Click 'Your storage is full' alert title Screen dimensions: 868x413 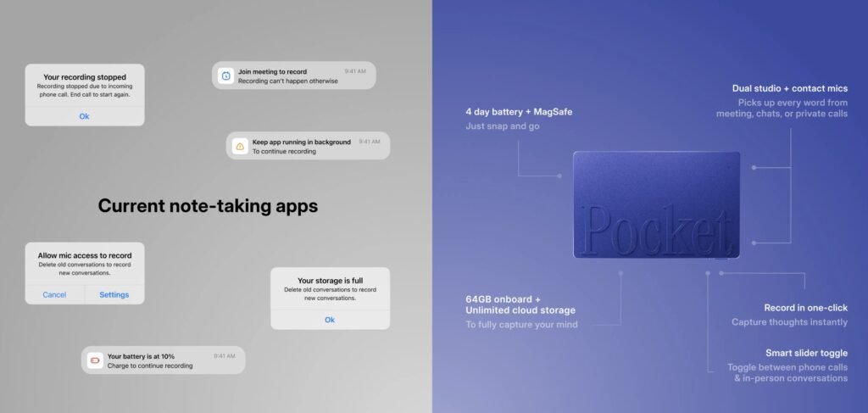(x=330, y=281)
